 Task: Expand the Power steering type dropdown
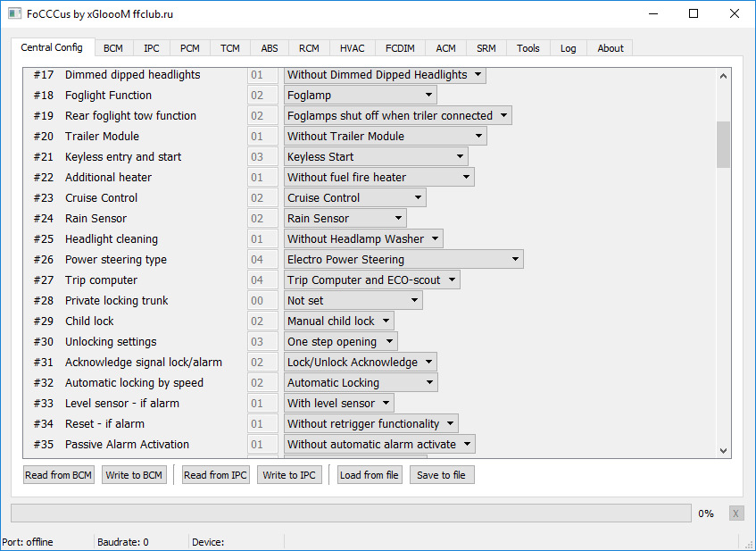point(403,260)
